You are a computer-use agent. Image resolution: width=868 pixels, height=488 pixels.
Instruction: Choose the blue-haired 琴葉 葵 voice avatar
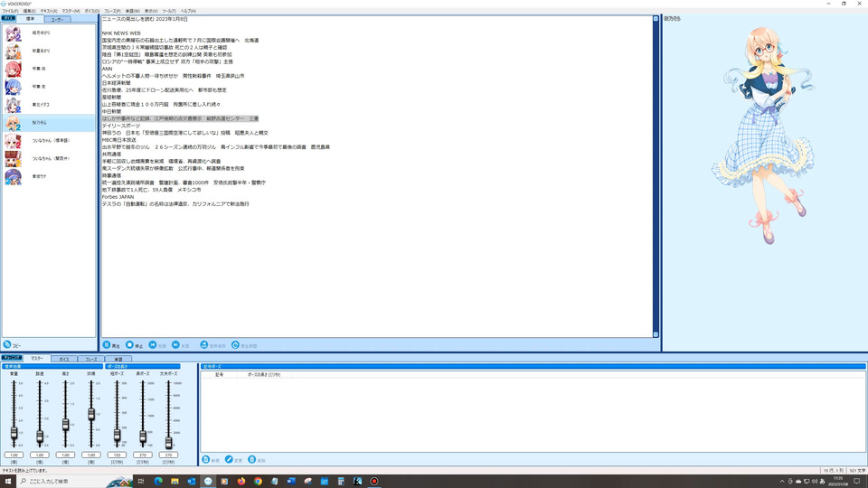tap(14, 87)
